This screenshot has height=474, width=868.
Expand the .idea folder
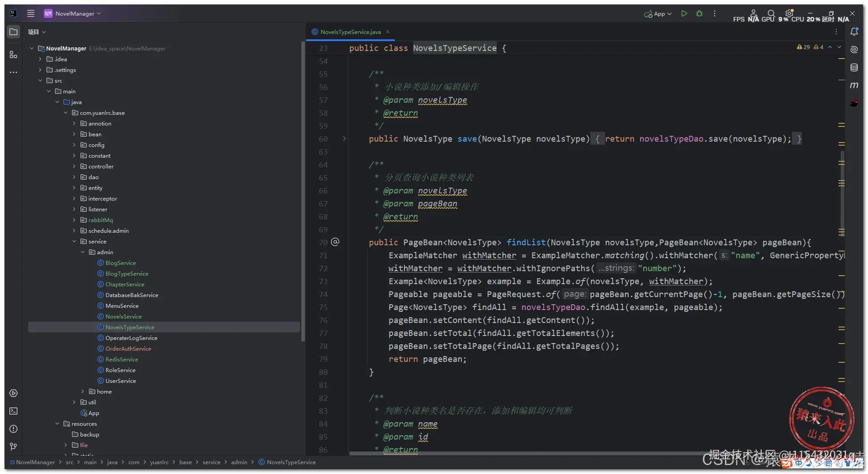click(x=40, y=59)
